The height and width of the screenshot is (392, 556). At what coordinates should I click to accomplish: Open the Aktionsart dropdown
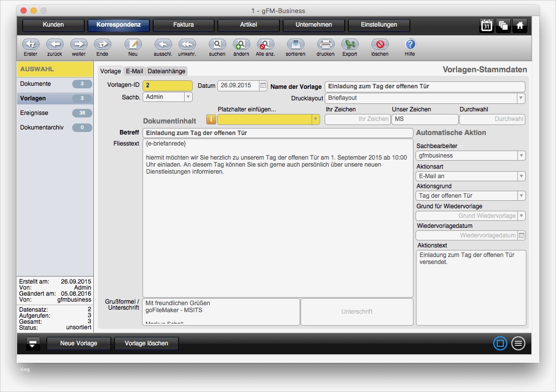521,176
